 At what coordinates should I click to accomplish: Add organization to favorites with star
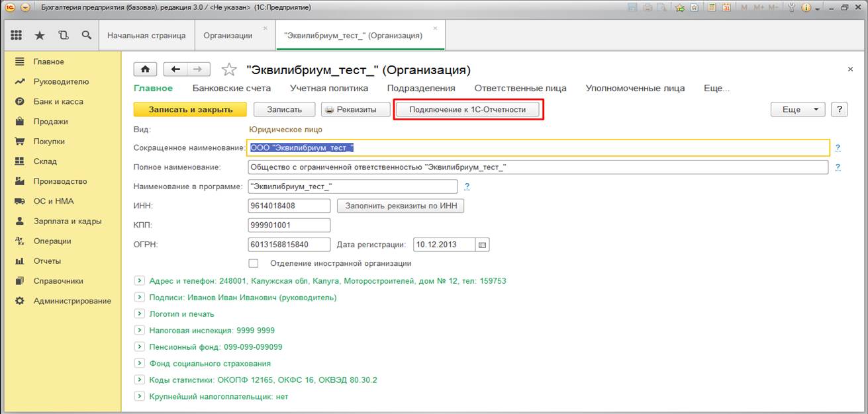point(229,70)
